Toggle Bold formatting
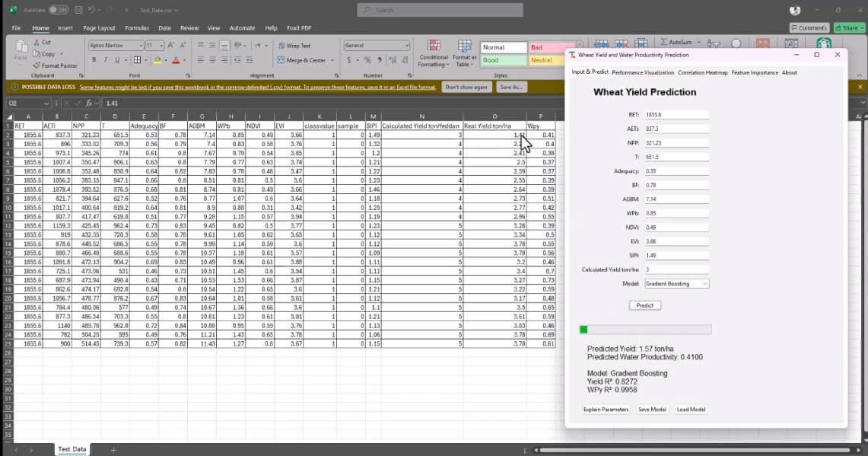 [x=94, y=60]
